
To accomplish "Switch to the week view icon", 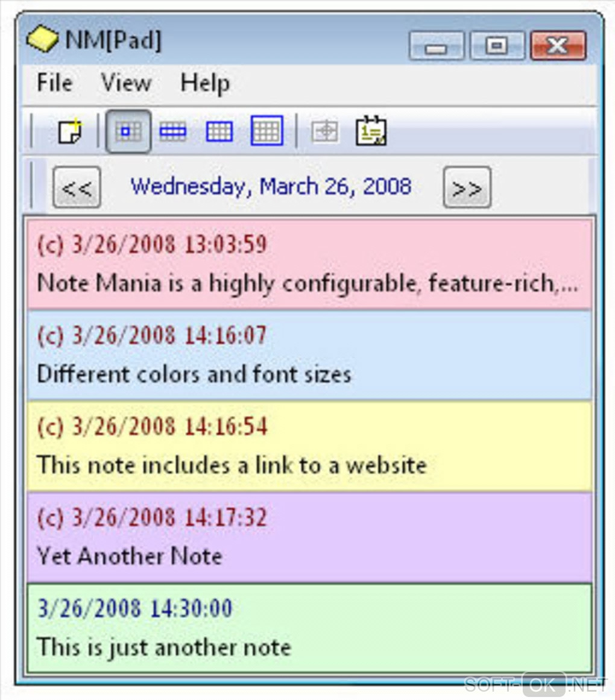I will (x=172, y=131).
